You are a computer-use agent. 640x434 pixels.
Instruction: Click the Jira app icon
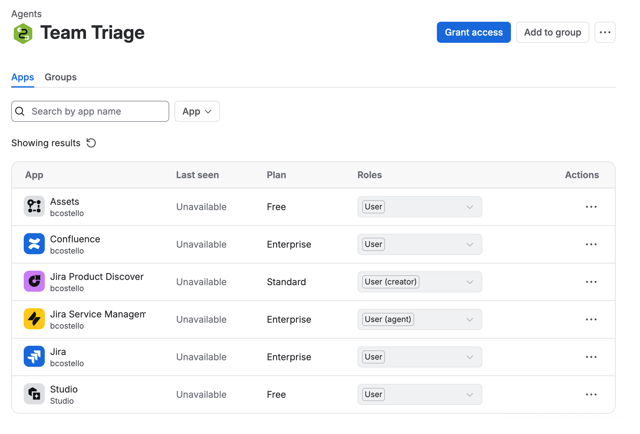(x=34, y=356)
